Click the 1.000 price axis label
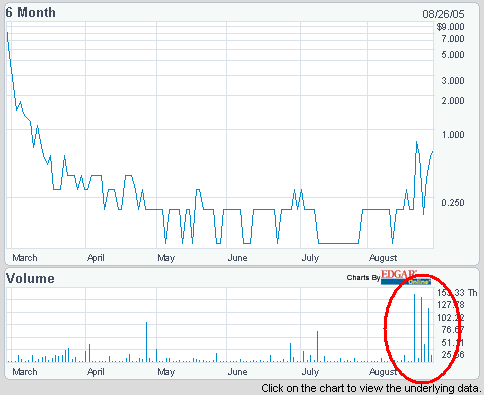The width and height of the screenshot is (484, 395). (453, 134)
